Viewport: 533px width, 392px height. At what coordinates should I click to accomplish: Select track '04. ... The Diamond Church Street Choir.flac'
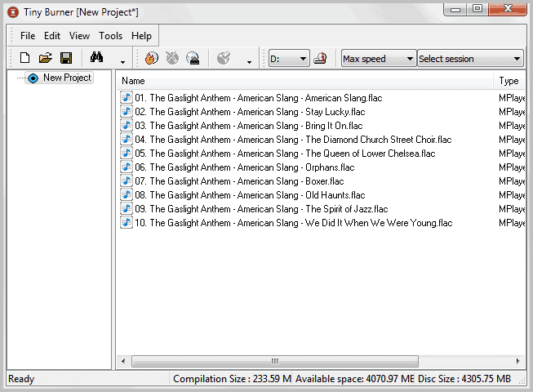coord(293,140)
